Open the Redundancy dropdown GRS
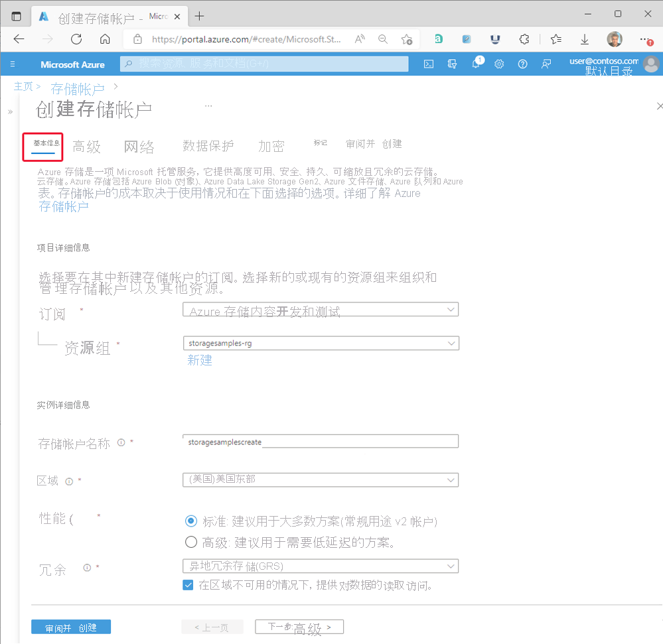This screenshot has width=663, height=644. 321,566
